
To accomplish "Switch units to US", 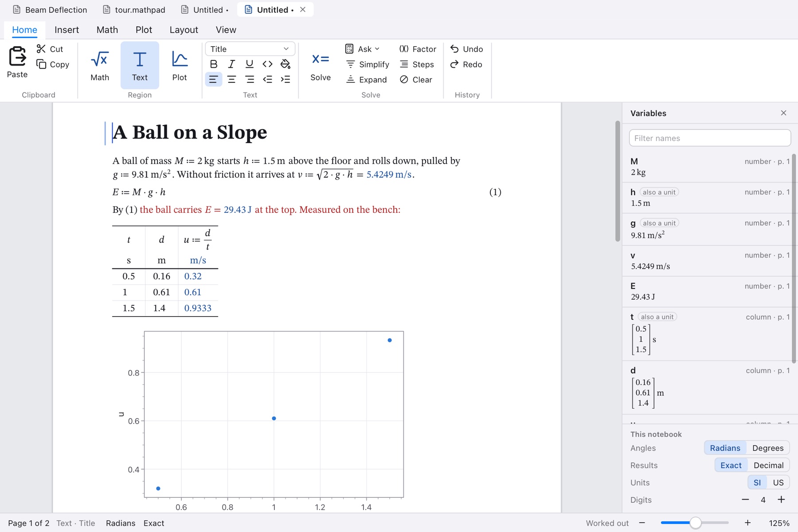I will click(778, 482).
